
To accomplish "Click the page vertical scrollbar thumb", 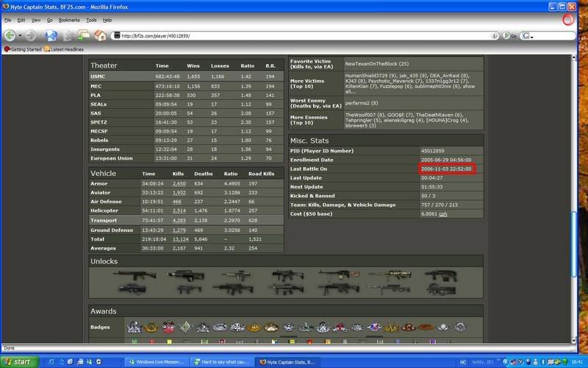I will coord(574,244).
